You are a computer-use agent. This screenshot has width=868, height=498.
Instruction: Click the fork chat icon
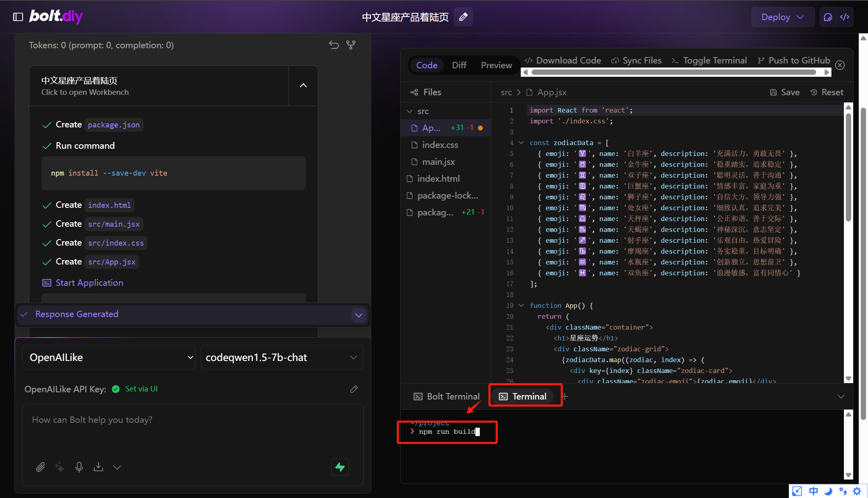click(x=351, y=45)
